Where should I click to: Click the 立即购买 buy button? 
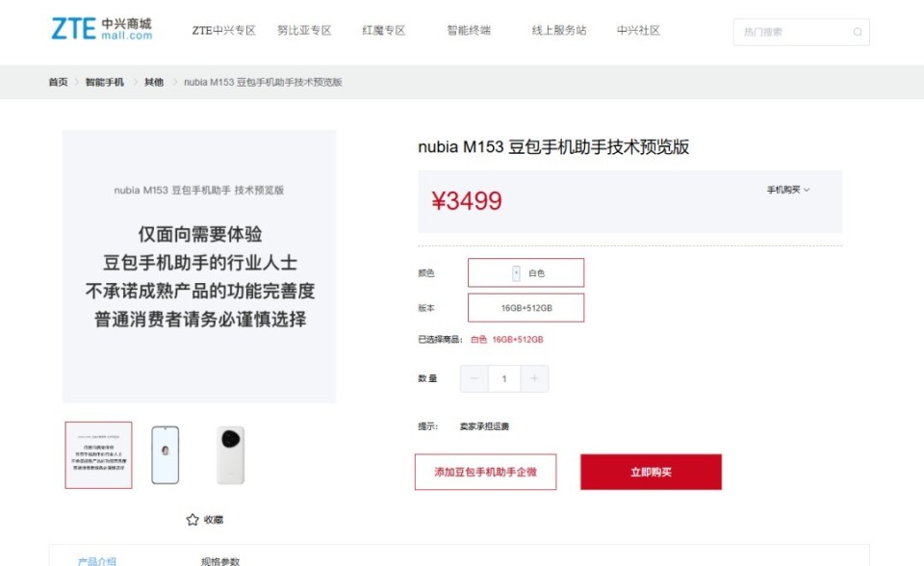point(651,472)
